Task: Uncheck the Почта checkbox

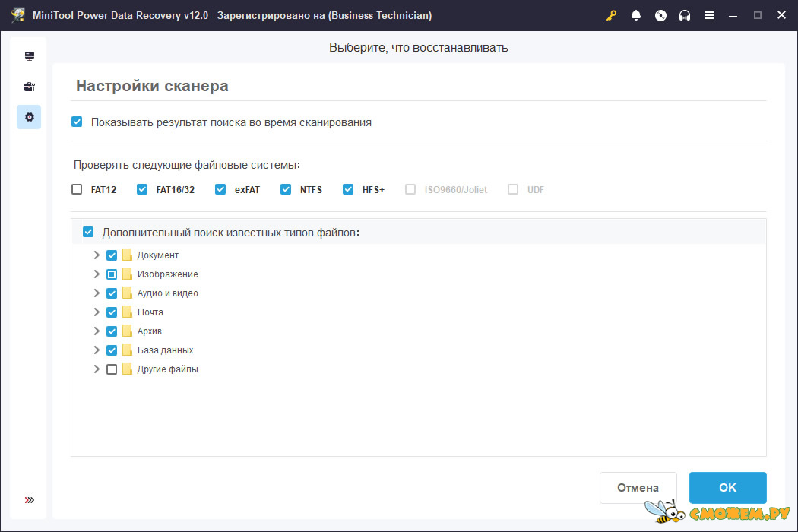Action: [112, 312]
